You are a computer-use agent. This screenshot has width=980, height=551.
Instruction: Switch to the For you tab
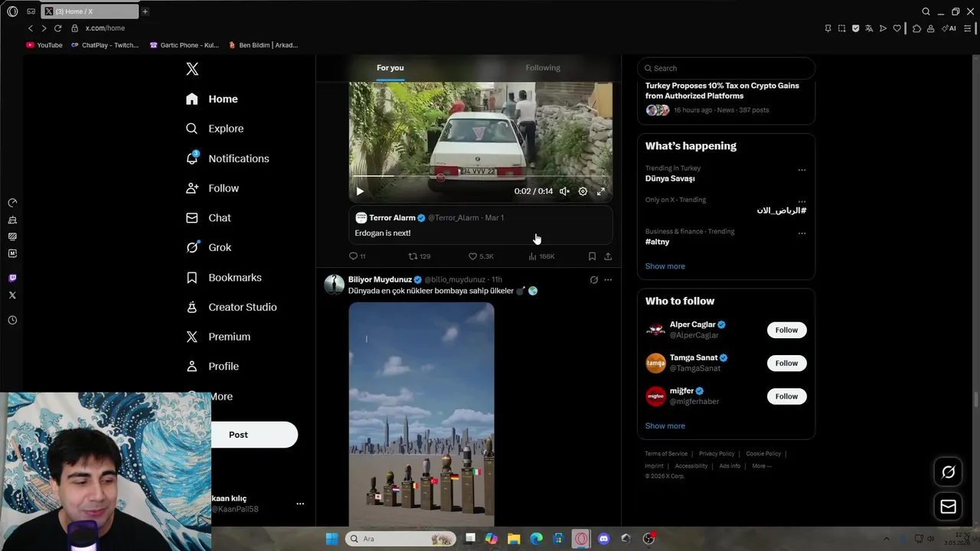click(390, 68)
